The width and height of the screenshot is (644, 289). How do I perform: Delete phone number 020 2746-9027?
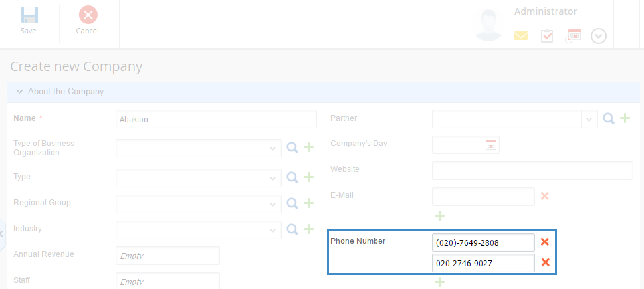545,263
